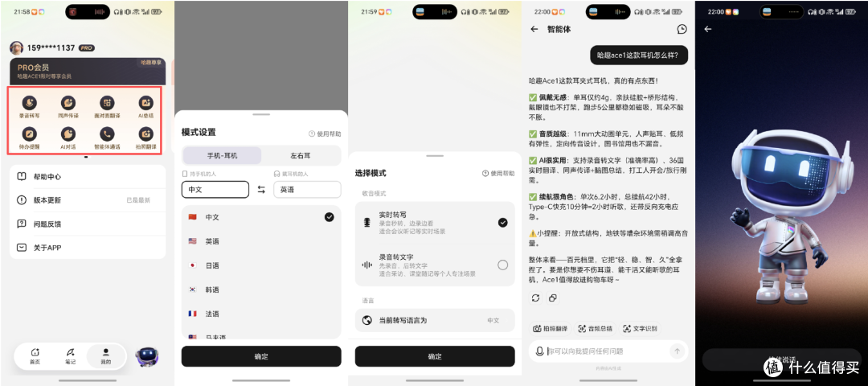This screenshot has width=868, height=386.
Task: Choose 中文 in the language list
Action: coord(261,217)
